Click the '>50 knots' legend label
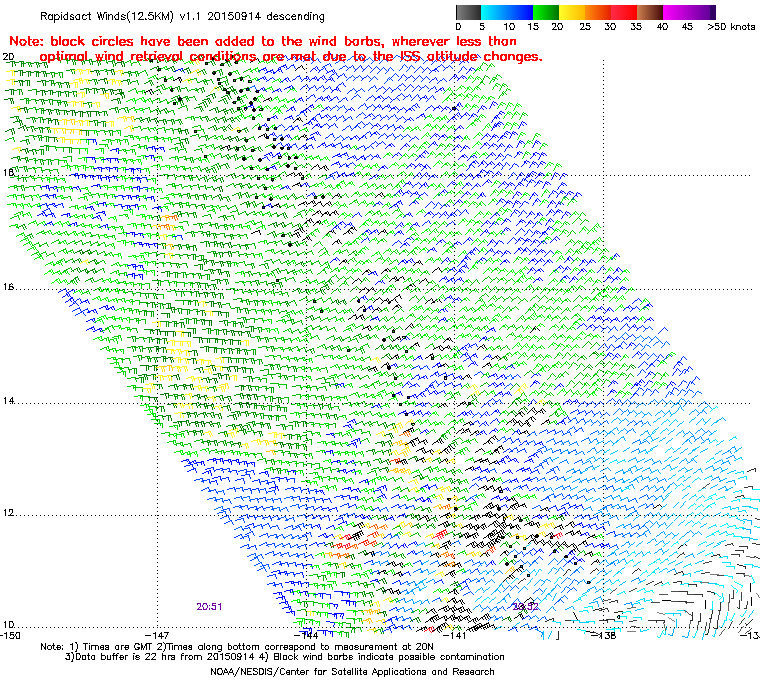This screenshot has width=760, height=688. point(731,27)
